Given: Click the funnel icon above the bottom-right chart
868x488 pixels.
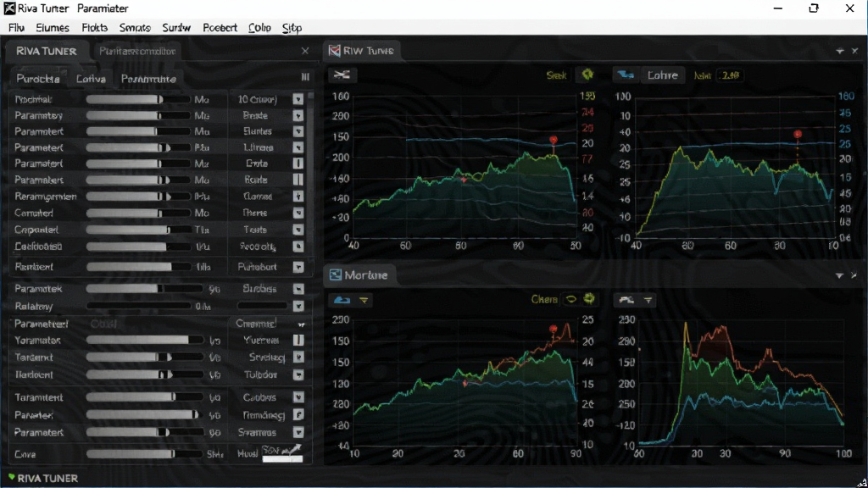Looking at the screenshot, I should tap(648, 300).
